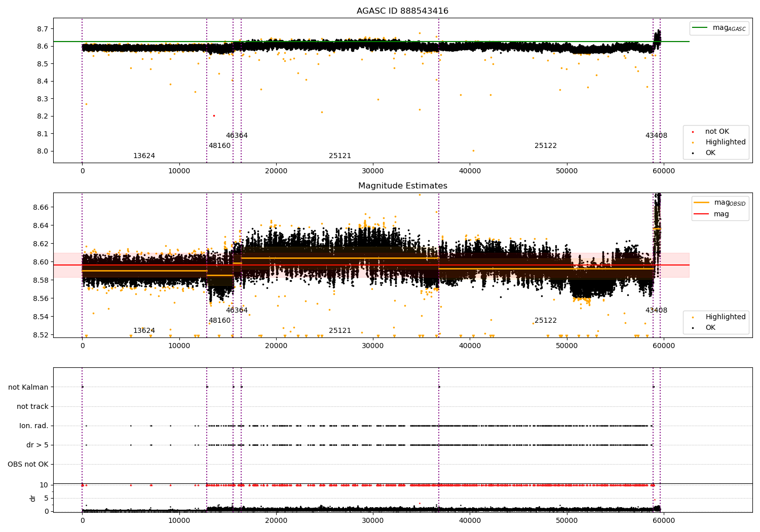Click OBSID label 43408 in the AGASC ID plot
This screenshot has height=532, width=760.
tap(656, 136)
